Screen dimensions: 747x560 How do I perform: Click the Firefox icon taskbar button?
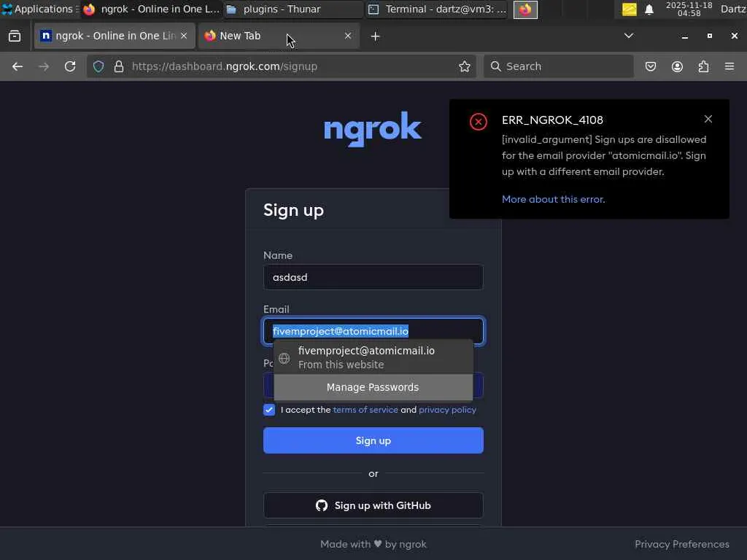point(525,9)
